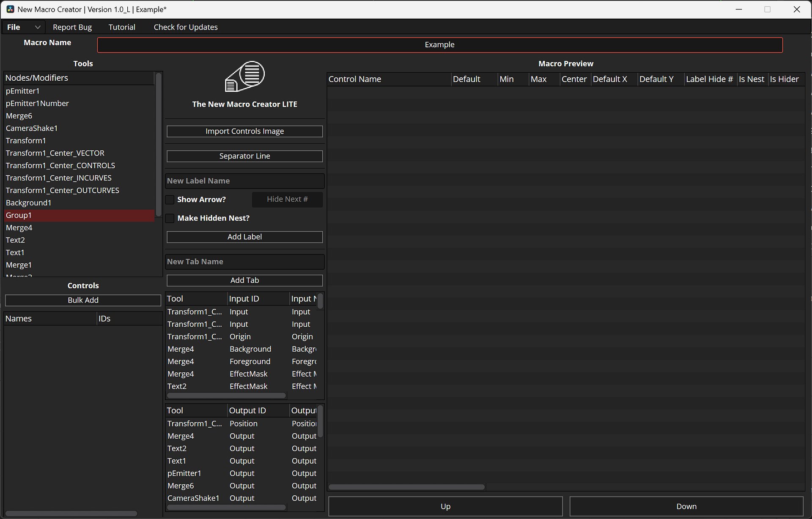Select Transform1 in Nodes list
This screenshot has height=519, width=812.
click(x=79, y=141)
